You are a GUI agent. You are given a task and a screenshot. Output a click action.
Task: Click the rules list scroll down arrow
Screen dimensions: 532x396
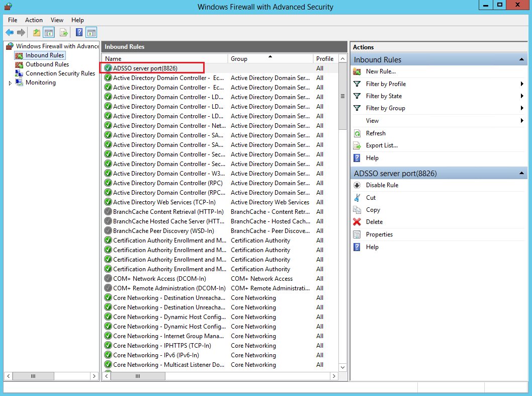342,367
